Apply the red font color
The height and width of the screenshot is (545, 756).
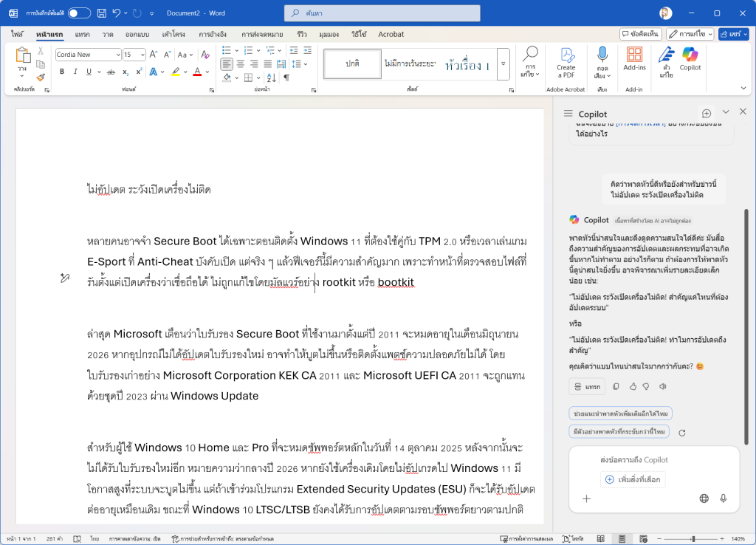pyautogui.click(x=197, y=72)
